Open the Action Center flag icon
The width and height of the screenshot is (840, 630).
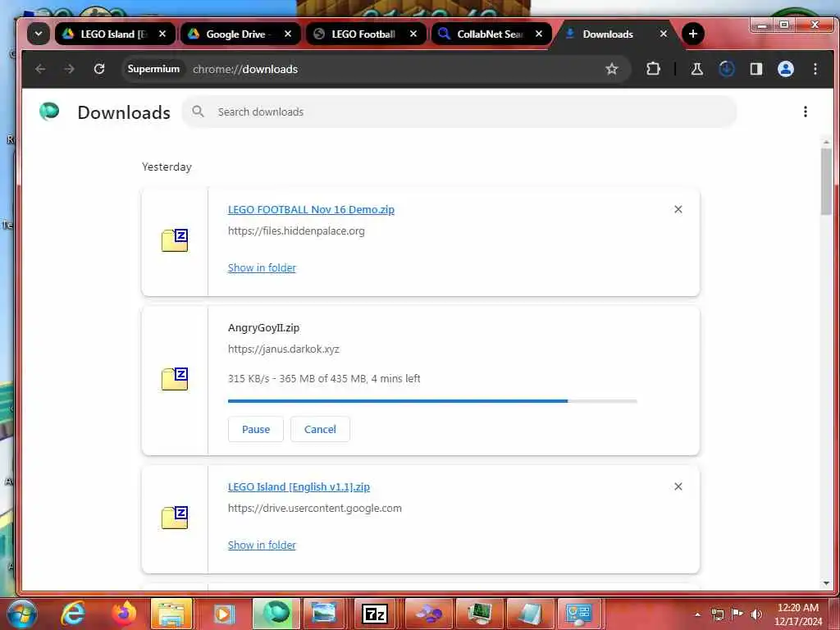(737, 614)
